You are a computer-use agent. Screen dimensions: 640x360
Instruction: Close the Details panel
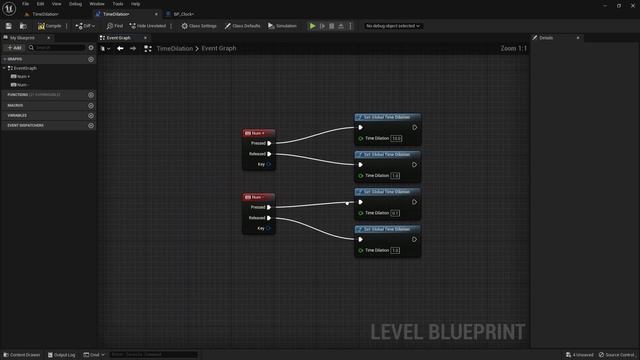point(578,38)
